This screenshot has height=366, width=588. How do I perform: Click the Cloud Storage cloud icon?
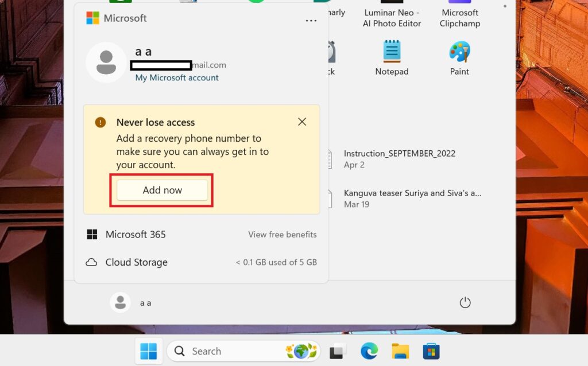(92, 262)
